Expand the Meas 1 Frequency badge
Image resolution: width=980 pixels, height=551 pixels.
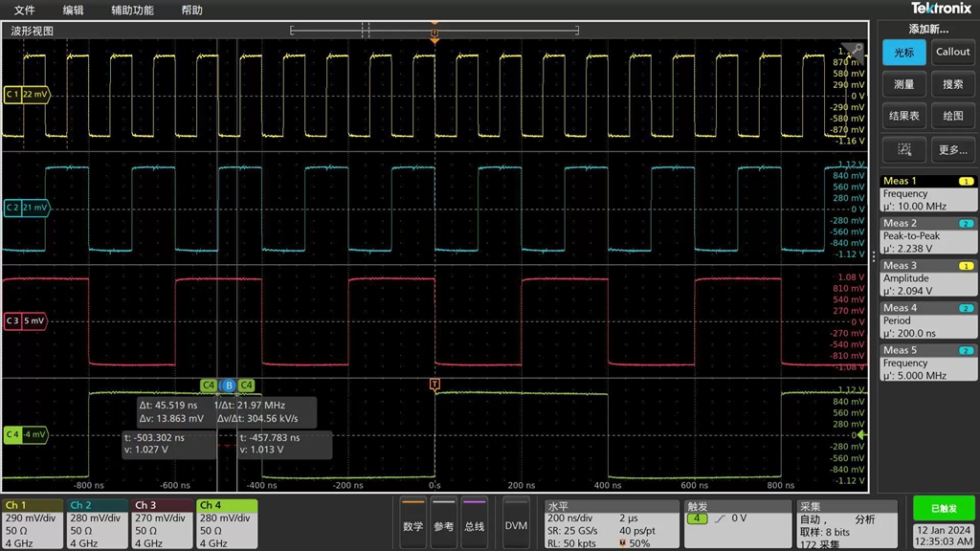coord(927,193)
